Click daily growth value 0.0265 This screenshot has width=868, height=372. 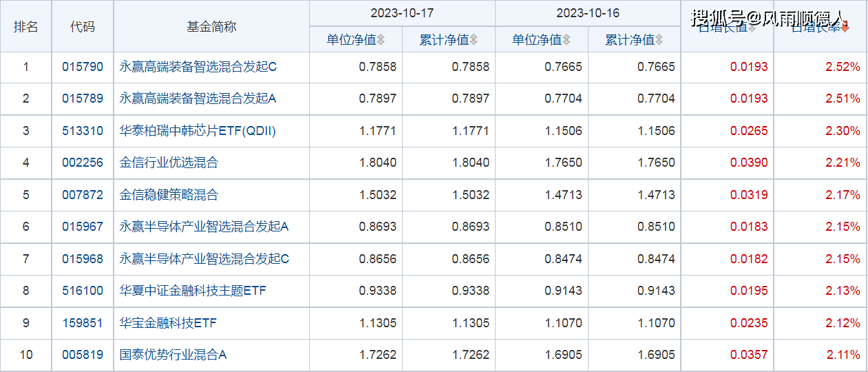pos(749,131)
